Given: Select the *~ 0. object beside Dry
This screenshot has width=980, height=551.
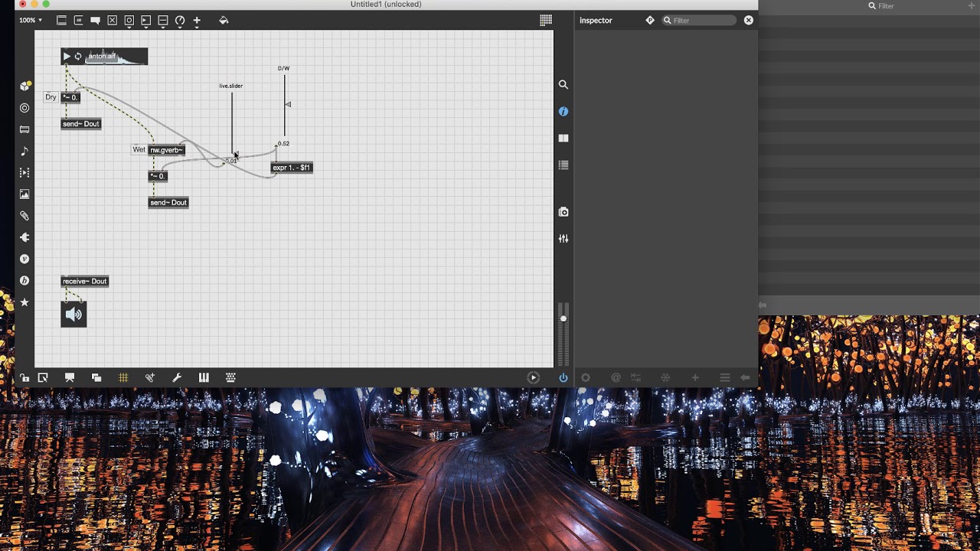Looking at the screenshot, I should [70, 97].
